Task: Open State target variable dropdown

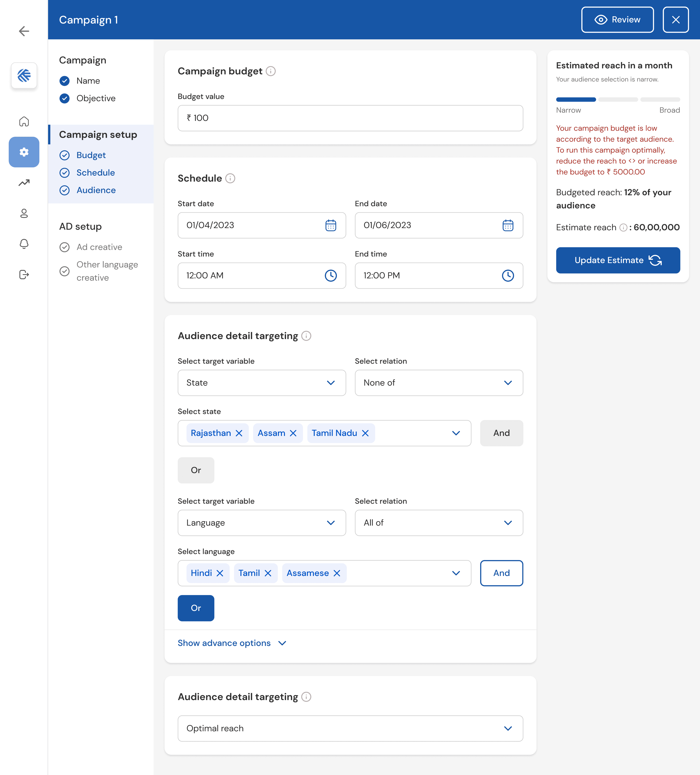Action: click(261, 383)
